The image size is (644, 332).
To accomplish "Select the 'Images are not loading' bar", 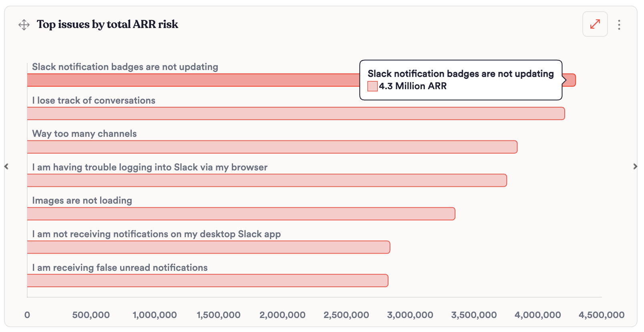I will 241,214.
